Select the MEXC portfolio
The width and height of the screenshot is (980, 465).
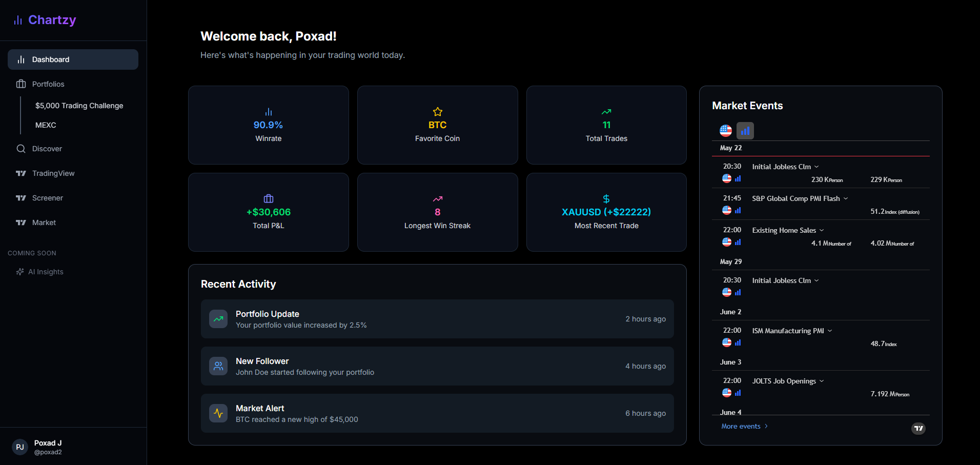tap(46, 125)
